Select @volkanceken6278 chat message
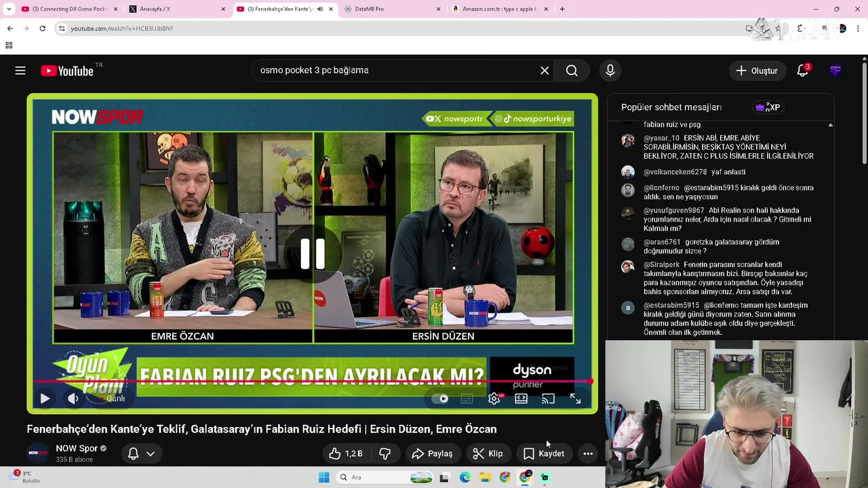The width and height of the screenshot is (868, 488). [722, 172]
